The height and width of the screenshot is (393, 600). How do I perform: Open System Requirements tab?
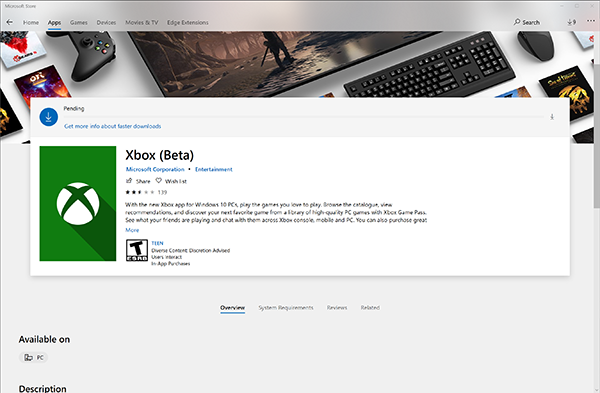click(x=285, y=308)
